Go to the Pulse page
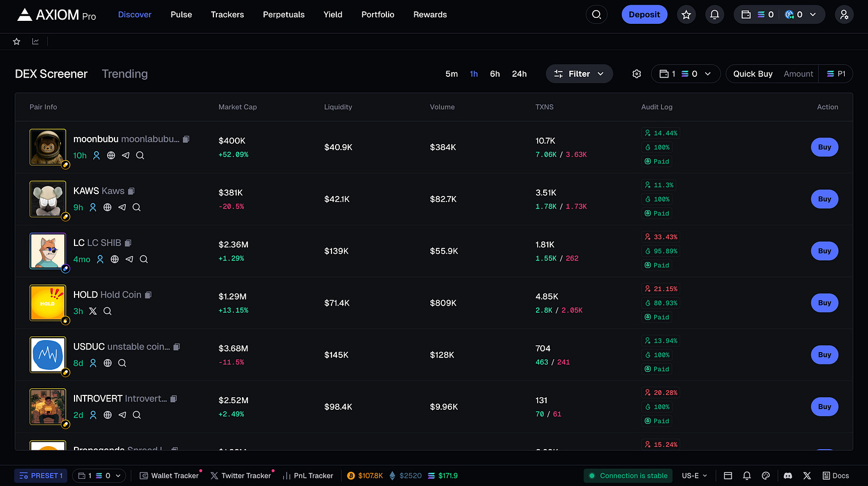 (x=181, y=14)
